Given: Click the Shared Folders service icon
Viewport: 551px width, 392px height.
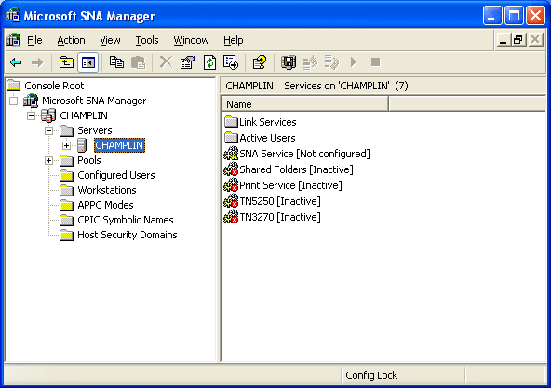Looking at the screenshot, I should (x=231, y=169).
